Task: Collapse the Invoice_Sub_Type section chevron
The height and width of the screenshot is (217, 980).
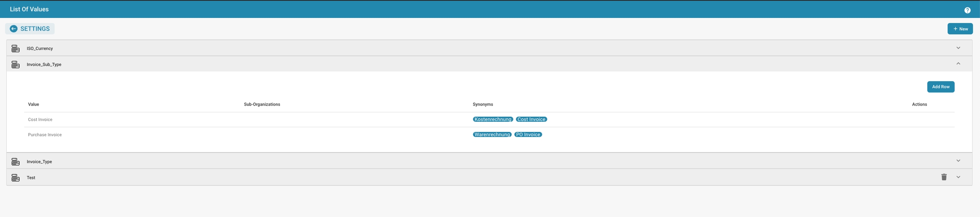Action: (x=958, y=64)
